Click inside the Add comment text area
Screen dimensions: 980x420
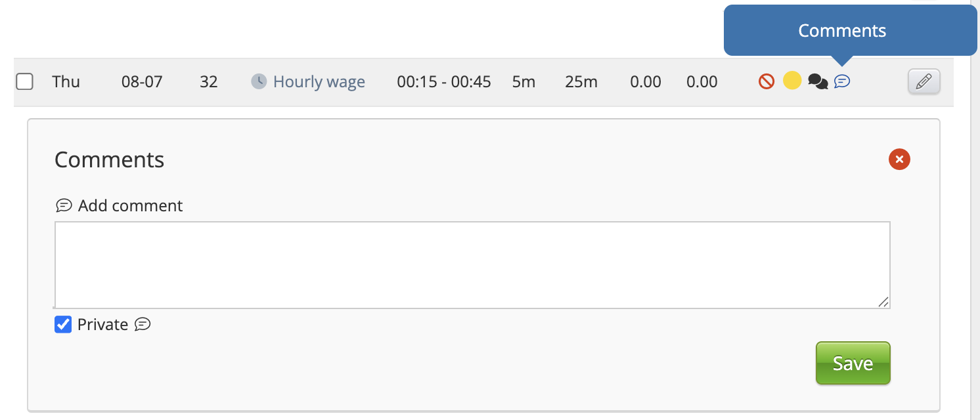[x=472, y=264]
